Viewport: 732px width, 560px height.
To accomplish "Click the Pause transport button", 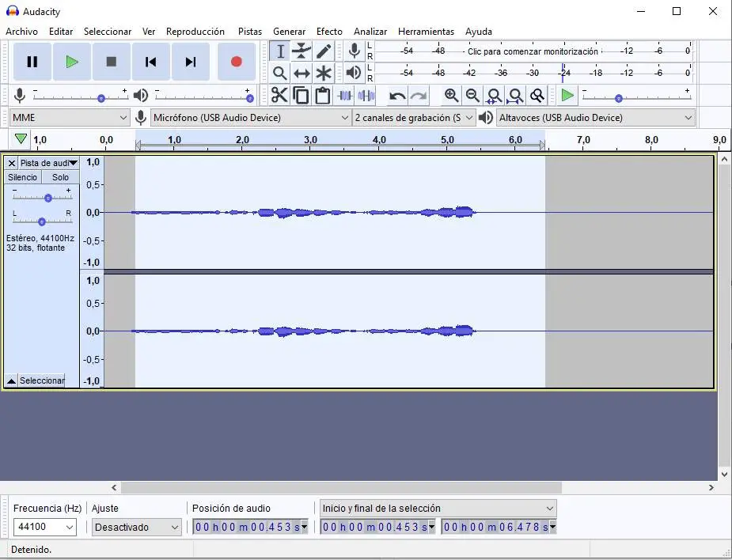I will 32,62.
